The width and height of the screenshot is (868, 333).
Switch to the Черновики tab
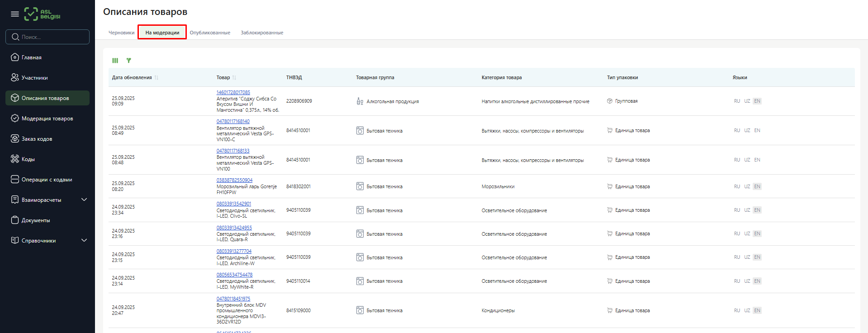[x=121, y=33]
